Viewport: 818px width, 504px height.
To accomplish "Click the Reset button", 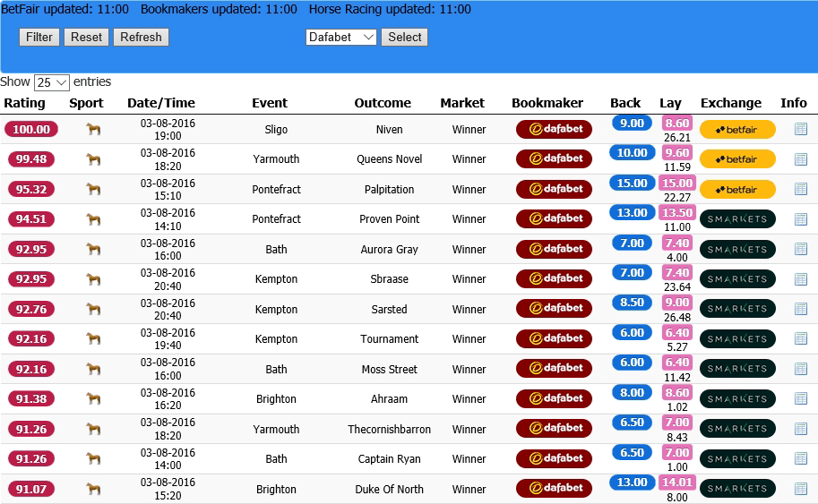I will click(87, 37).
